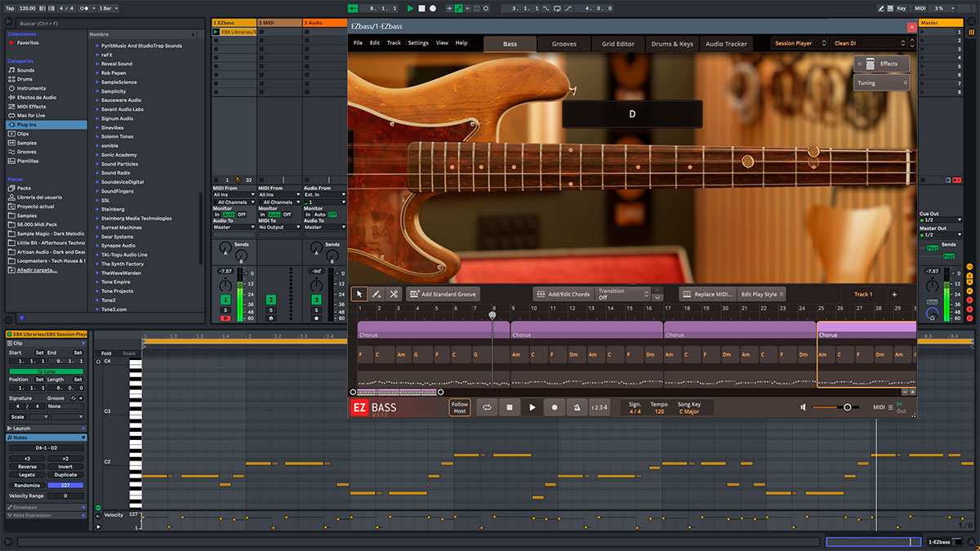This screenshot has width=980, height=551.
Task: Click the Duplicate notes button
Action: coord(65,475)
